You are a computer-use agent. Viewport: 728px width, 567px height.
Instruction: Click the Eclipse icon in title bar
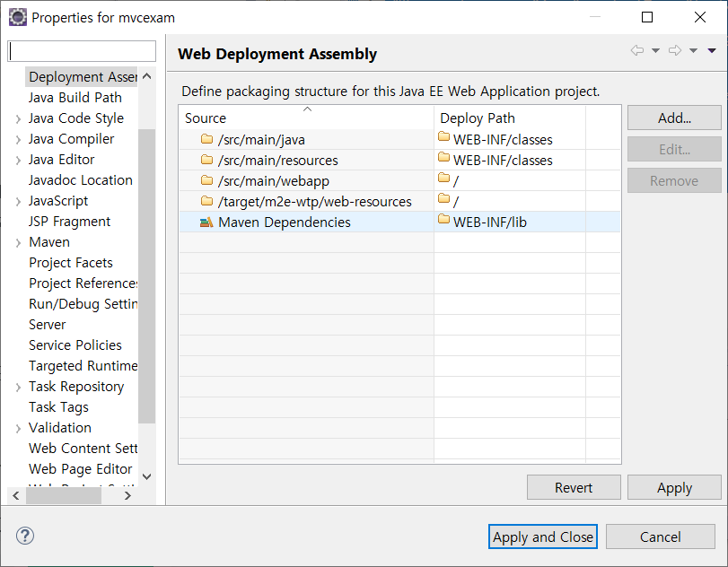(17, 17)
